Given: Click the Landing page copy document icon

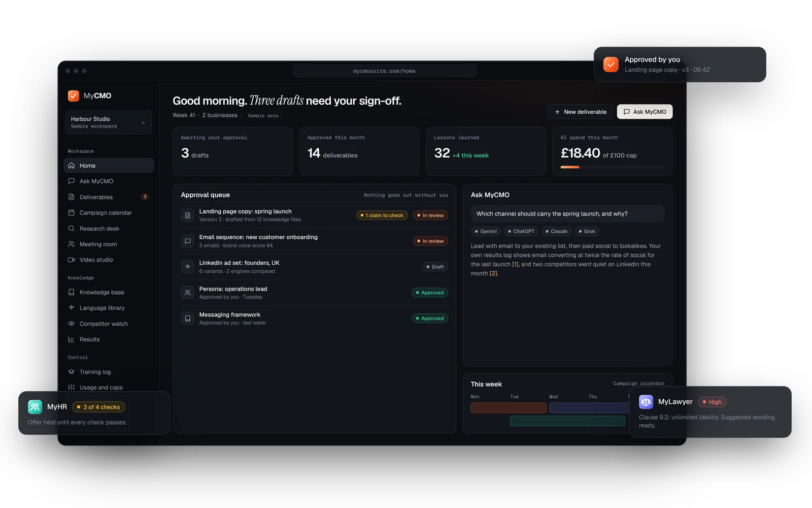Looking at the screenshot, I should click(188, 215).
